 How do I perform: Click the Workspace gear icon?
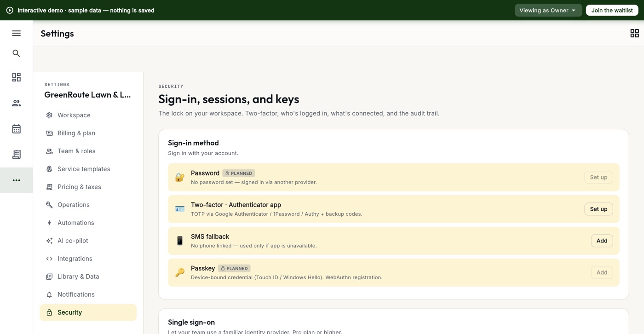[x=49, y=115]
